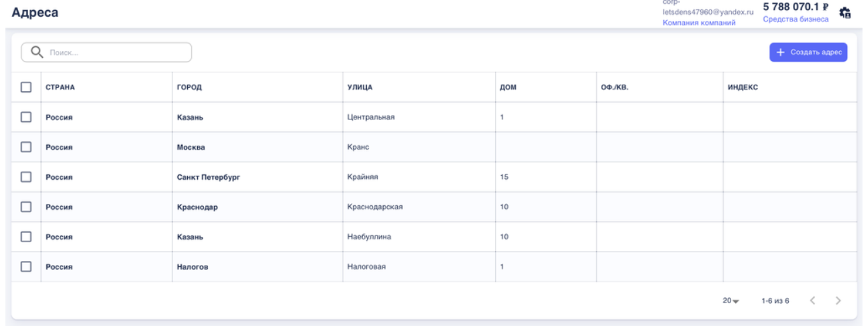Open the settings gear icon
Viewport: 868px width, 326px height.
tap(845, 13)
